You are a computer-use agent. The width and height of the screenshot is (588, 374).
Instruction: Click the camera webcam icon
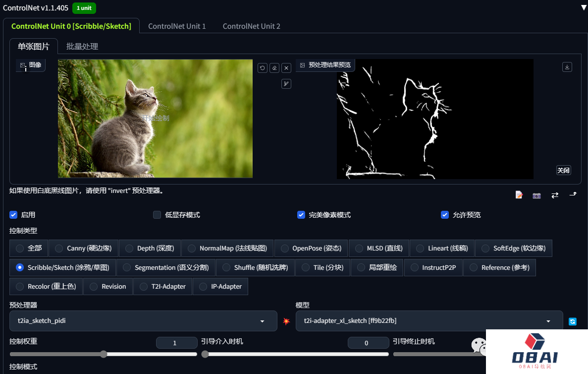tap(536, 195)
